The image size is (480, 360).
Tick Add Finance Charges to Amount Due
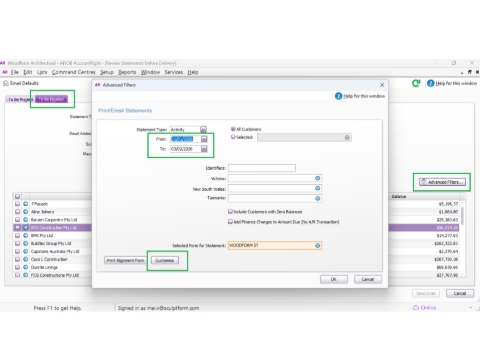[230, 222]
